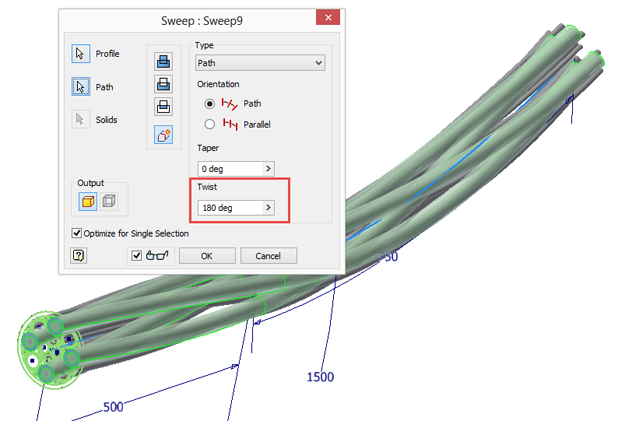625x421 pixels.
Task: Toggle the preview enable checkbox
Action: click(136, 256)
